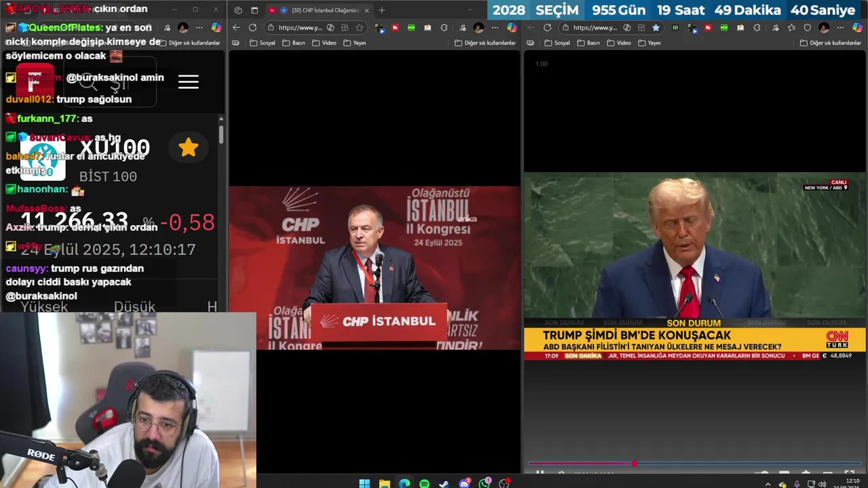Viewport: 868px width, 488px height.
Task: Open extensions puzzle icon in middle browser
Action: pyautogui.click(x=444, y=28)
